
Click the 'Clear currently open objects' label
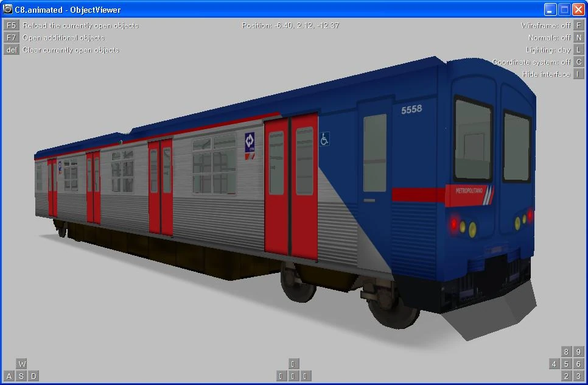[x=71, y=50]
